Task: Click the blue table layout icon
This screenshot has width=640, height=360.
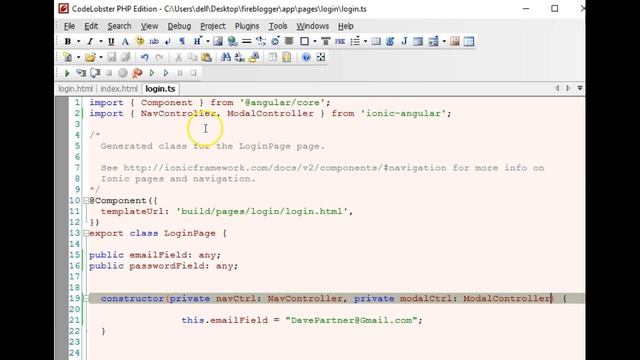Action: click(469, 41)
